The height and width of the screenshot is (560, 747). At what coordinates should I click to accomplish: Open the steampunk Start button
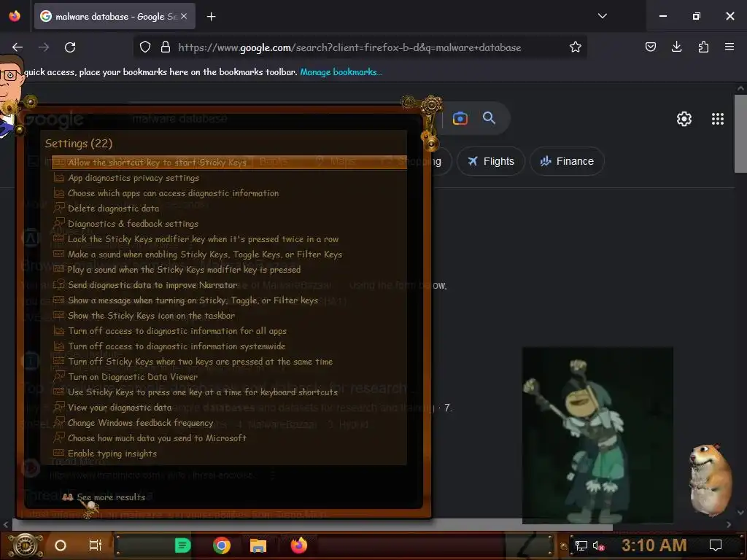(25, 545)
